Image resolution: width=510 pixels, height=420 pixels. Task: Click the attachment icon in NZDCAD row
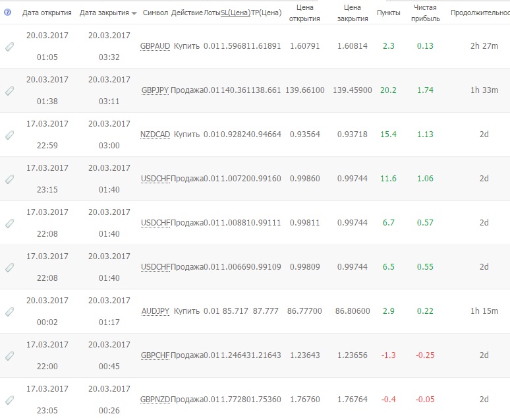coord(10,135)
